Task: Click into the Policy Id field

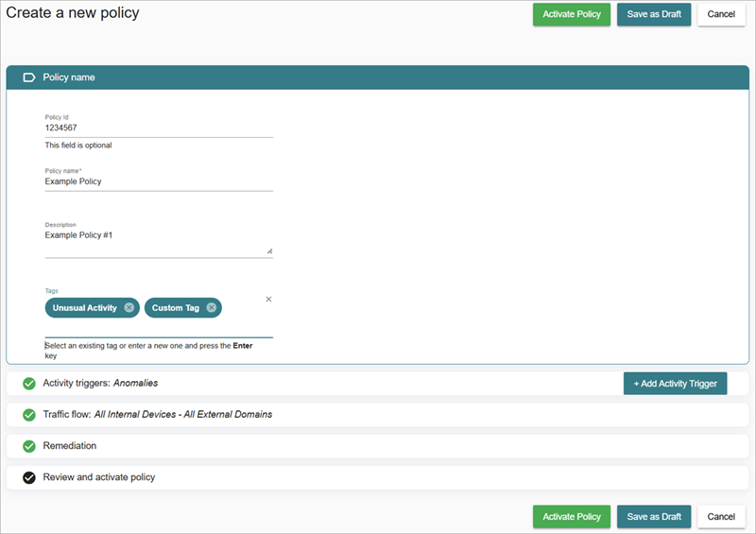Action: point(159,128)
